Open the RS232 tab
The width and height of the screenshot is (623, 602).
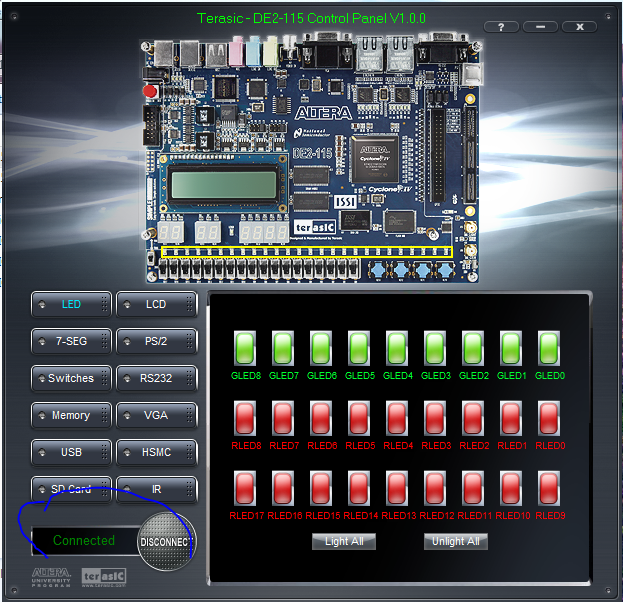[157, 378]
